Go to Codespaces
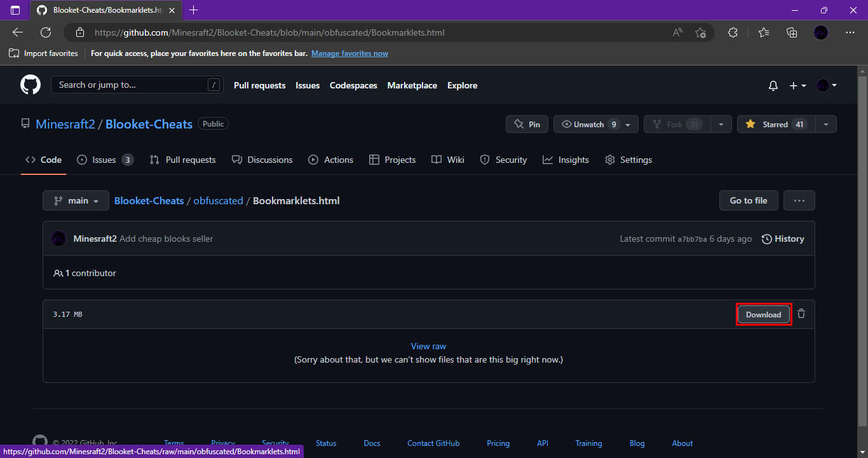This screenshot has width=868, height=458. tap(353, 85)
